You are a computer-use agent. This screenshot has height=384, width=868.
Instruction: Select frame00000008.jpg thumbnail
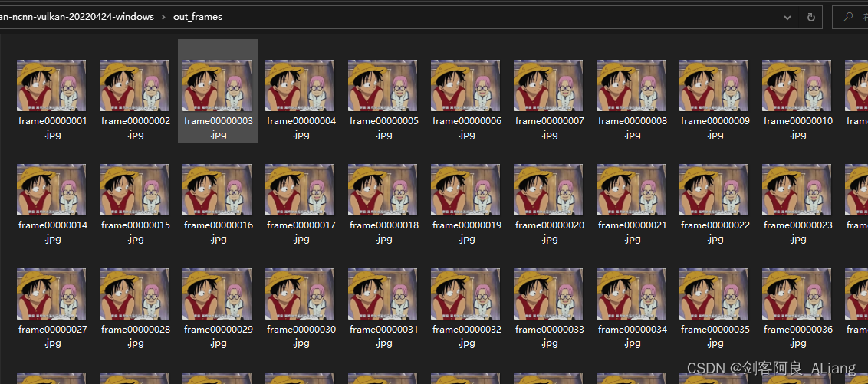(x=631, y=86)
